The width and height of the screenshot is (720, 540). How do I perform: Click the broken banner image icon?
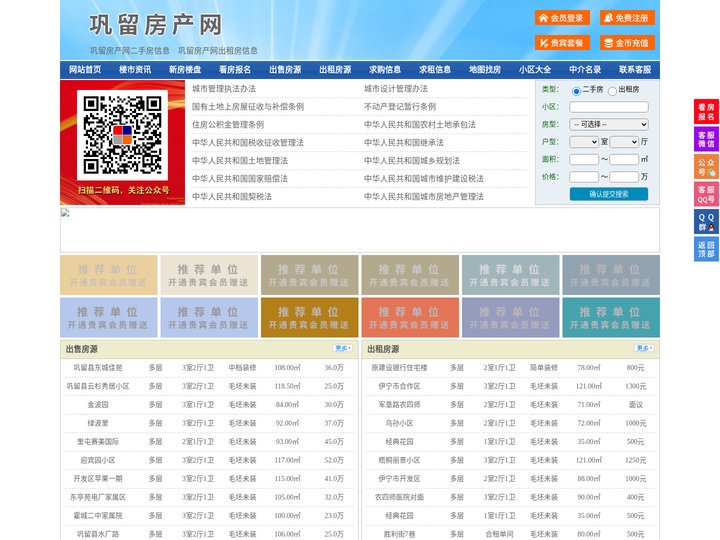coord(65,213)
